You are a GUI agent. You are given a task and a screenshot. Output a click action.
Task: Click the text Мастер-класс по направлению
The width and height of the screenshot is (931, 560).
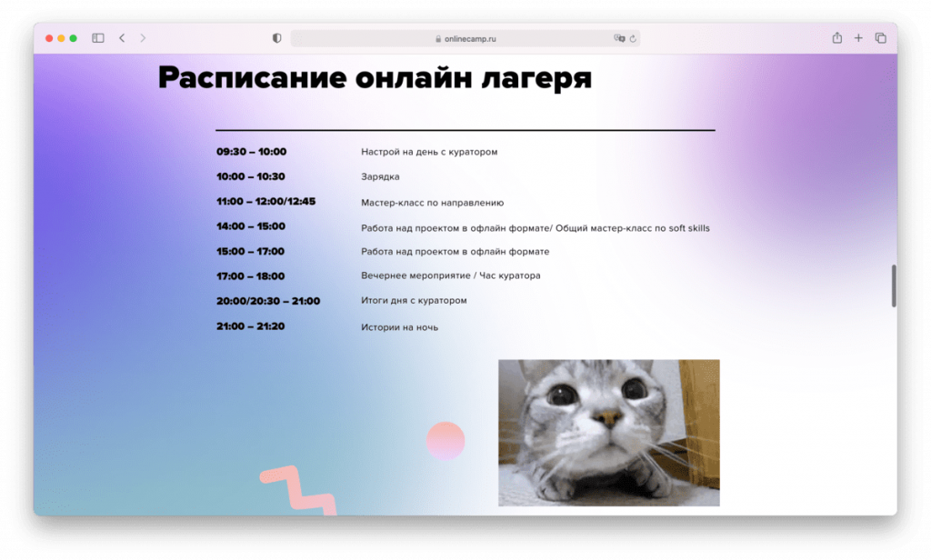click(x=432, y=203)
